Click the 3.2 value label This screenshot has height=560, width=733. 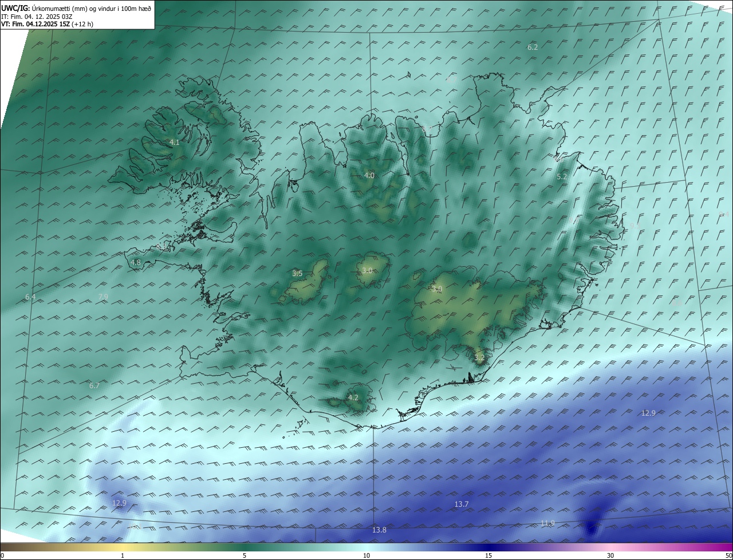pos(479,357)
